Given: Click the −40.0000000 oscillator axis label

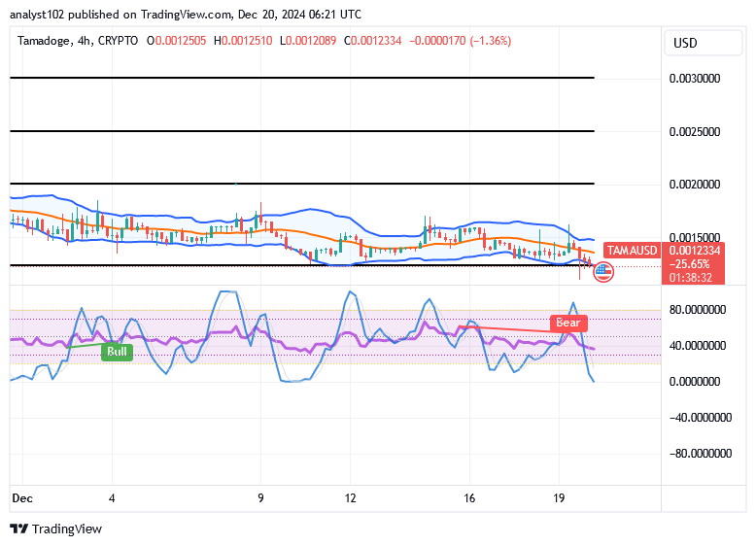Looking at the screenshot, I should (x=700, y=418).
